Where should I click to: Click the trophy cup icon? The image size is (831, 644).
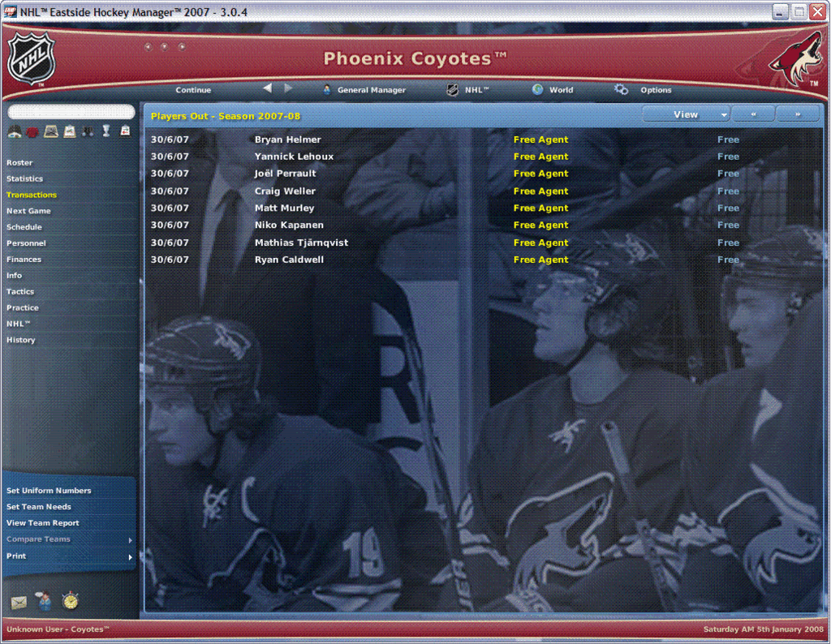coord(106,131)
